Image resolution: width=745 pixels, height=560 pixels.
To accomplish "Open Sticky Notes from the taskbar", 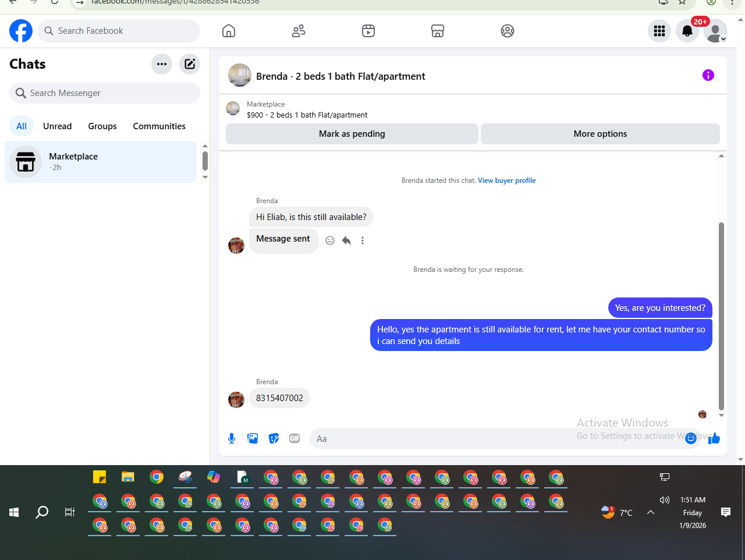I will pos(100,477).
